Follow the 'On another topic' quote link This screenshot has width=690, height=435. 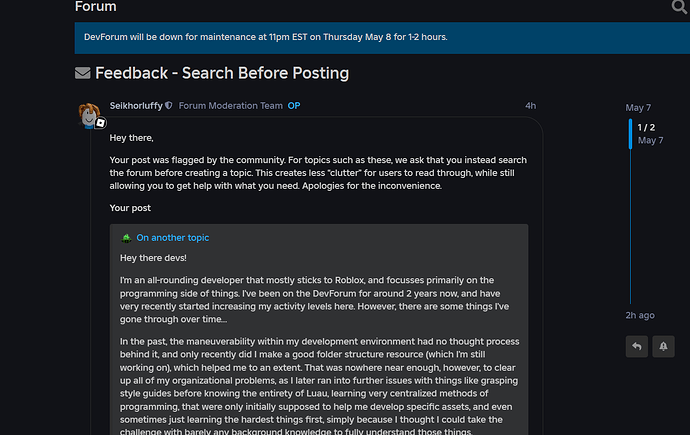[173, 238]
